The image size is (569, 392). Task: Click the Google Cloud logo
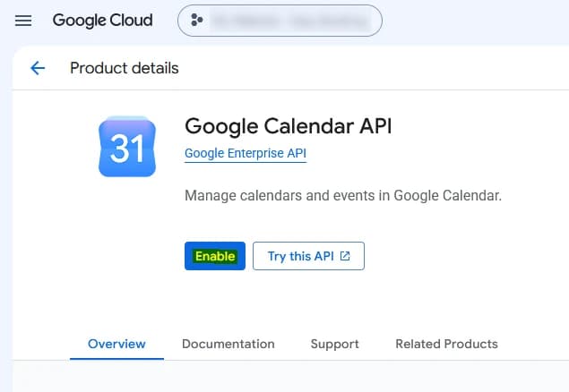coord(102,21)
